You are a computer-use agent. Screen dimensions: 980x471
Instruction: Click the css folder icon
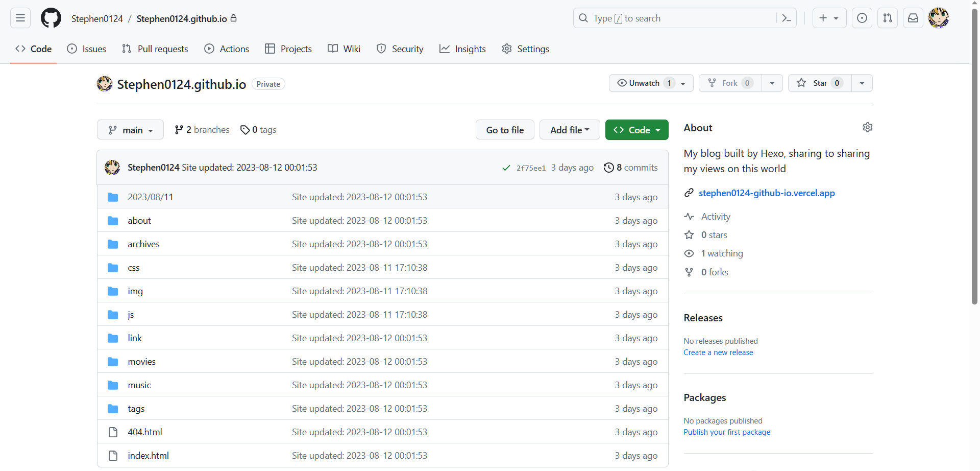(x=113, y=268)
